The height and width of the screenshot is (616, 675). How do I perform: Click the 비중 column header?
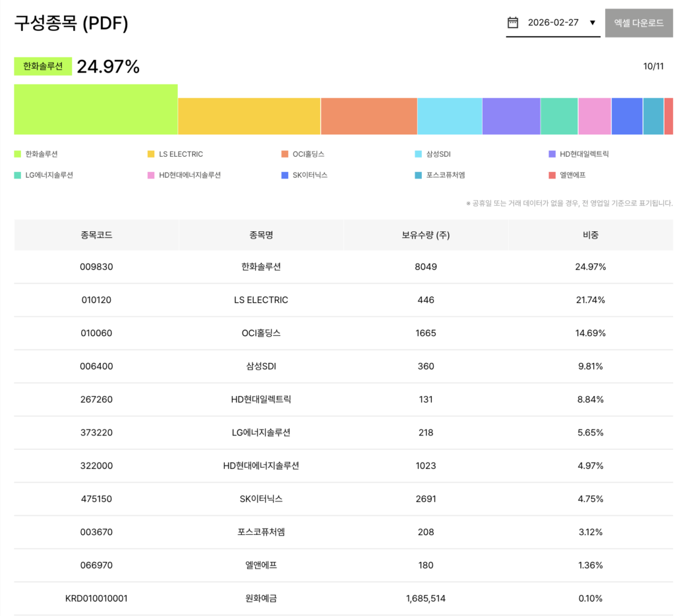(x=590, y=235)
